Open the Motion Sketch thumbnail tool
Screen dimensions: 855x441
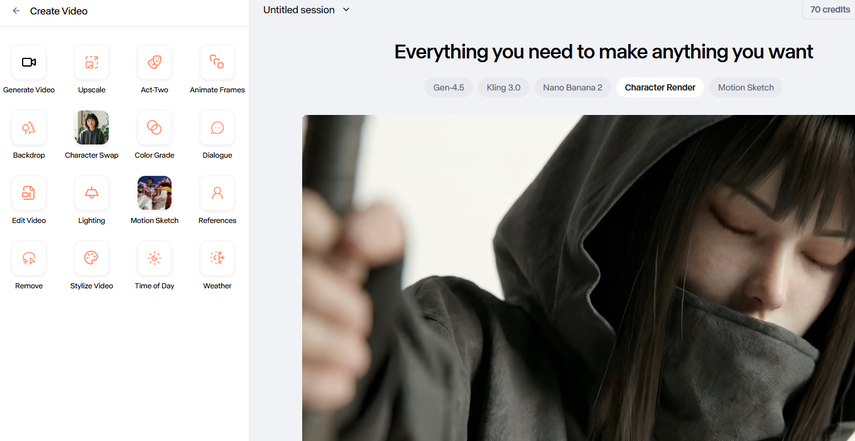[x=154, y=193]
